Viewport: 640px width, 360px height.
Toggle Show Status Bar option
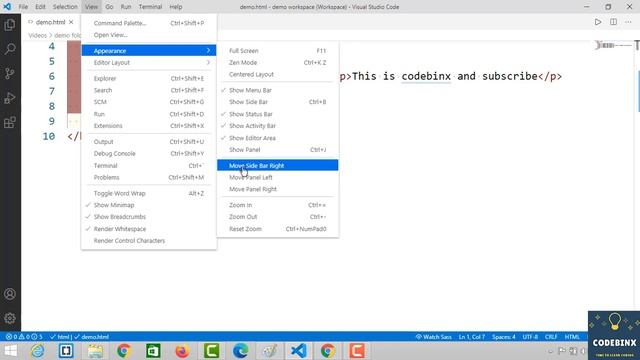[x=278, y=114]
